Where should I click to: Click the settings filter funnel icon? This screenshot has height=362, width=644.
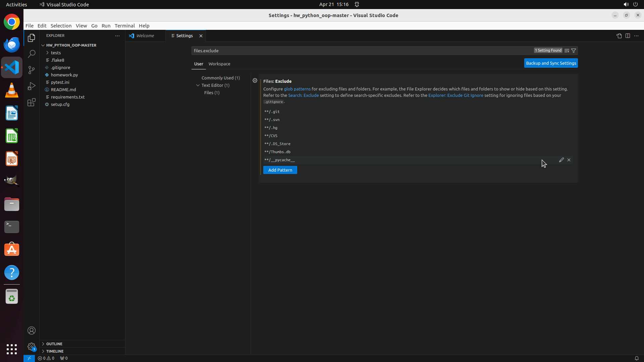[574, 51]
